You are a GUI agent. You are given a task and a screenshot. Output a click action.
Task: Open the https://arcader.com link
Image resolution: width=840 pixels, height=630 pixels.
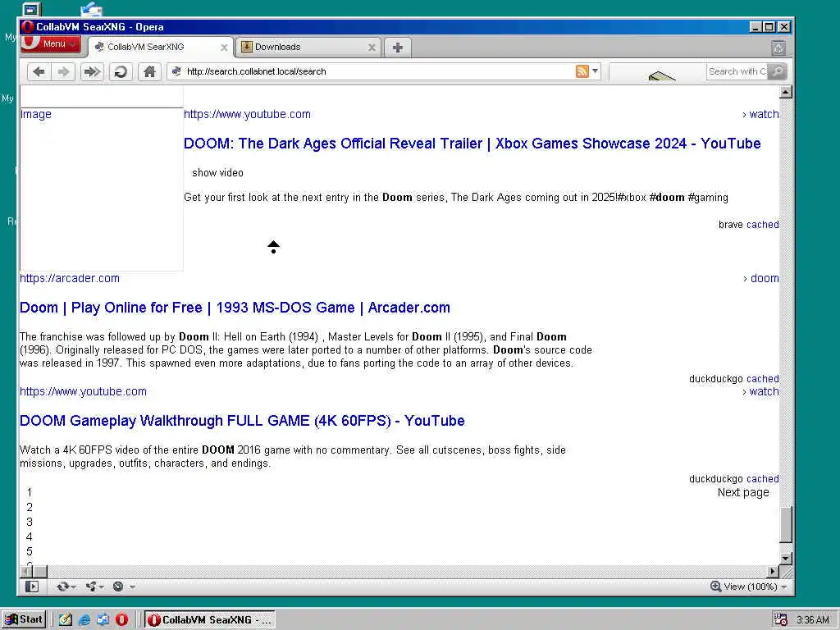(70, 278)
